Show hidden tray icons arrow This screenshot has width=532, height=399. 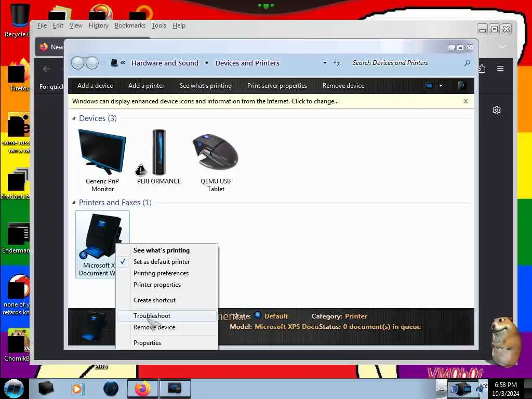point(442,389)
